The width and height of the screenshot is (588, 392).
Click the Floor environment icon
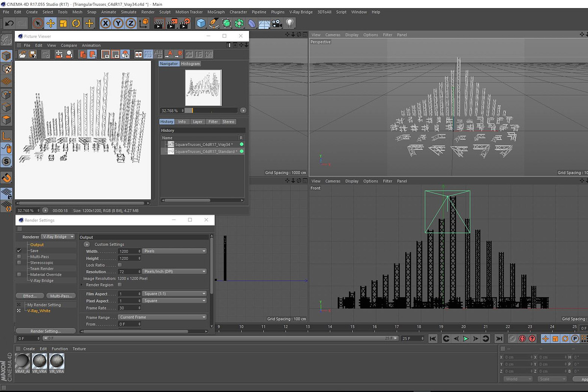265,23
